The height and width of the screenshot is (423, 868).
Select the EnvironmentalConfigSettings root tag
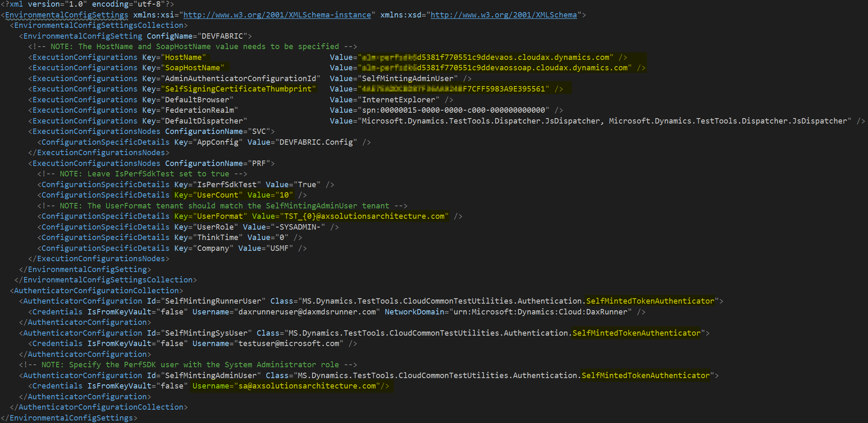(64, 15)
